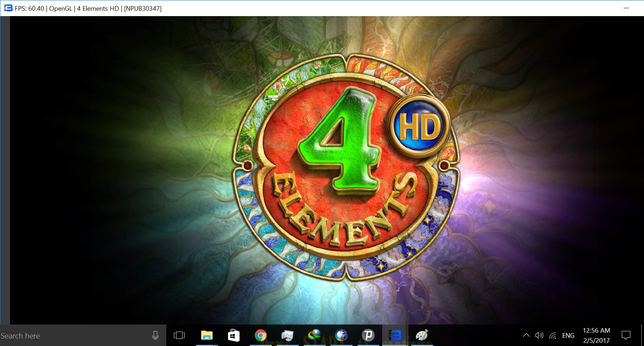Change the ENG input language

[x=568, y=336]
